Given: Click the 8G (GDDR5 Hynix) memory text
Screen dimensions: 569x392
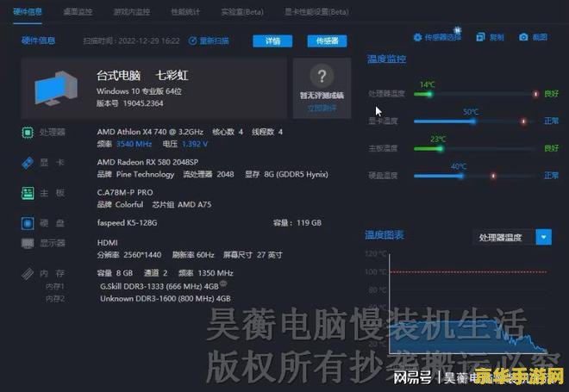Looking at the screenshot, I should (296, 174).
